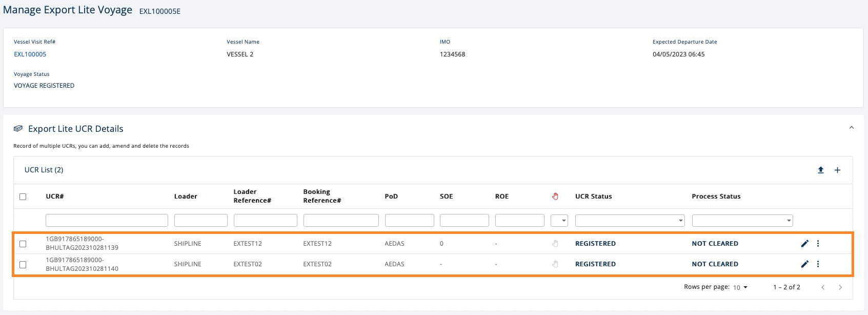Collapse the Export Lite UCR Details section

851,128
